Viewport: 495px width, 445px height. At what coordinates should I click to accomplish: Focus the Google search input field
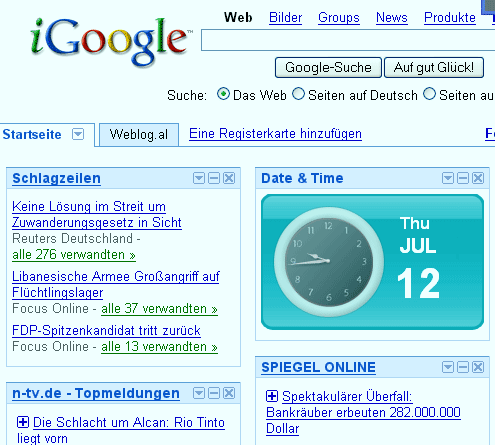[x=348, y=40]
